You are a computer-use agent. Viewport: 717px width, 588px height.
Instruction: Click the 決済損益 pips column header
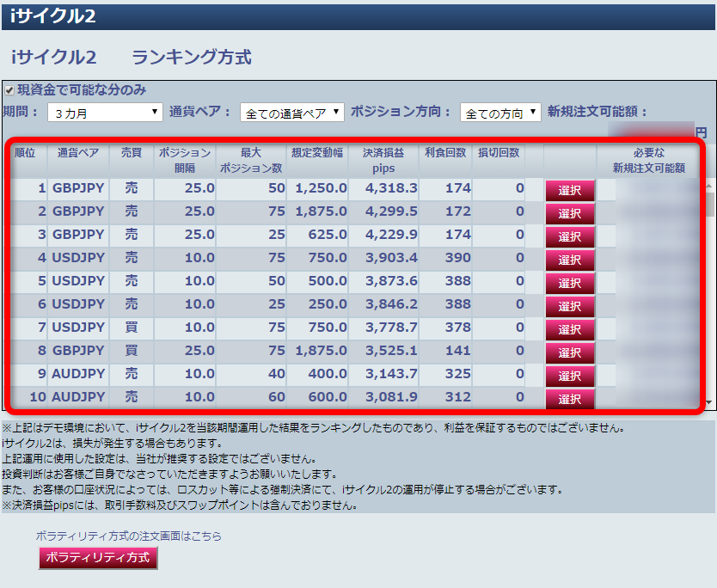click(x=383, y=160)
